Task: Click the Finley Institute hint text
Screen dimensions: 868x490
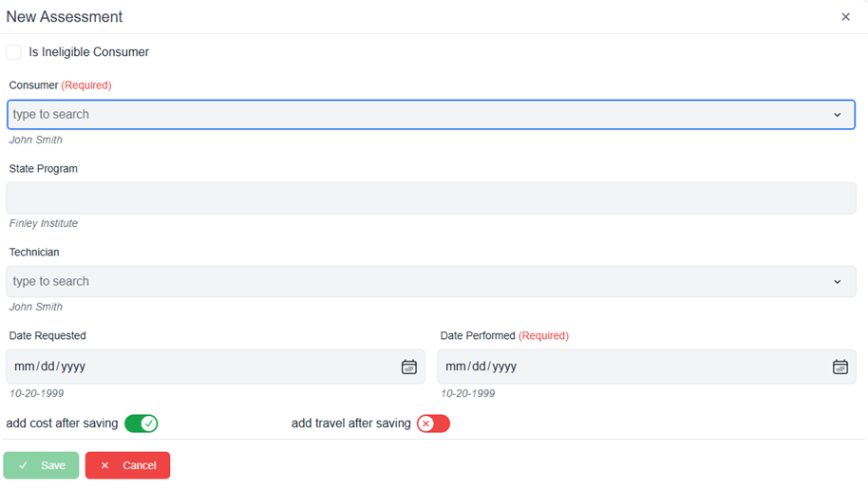Action: tap(43, 223)
